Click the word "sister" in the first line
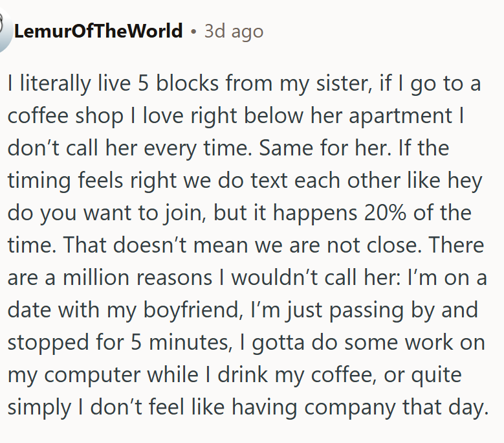The width and height of the screenshot is (504, 443). pyautogui.click(x=344, y=84)
